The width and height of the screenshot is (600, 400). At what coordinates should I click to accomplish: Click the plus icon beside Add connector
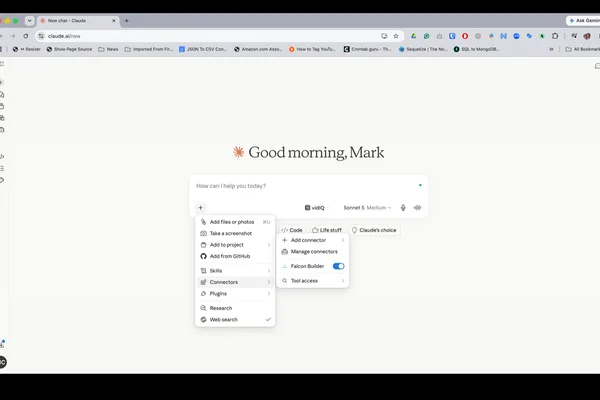[285, 240]
